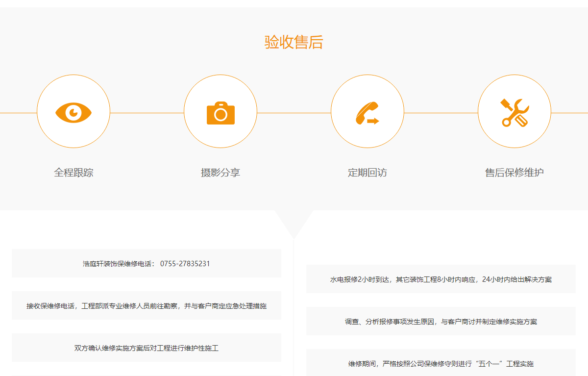The height and width of the screenshot is (376, 588).
Task: Click the 调查、分析报修事项 text row
Action: (441, 321)
